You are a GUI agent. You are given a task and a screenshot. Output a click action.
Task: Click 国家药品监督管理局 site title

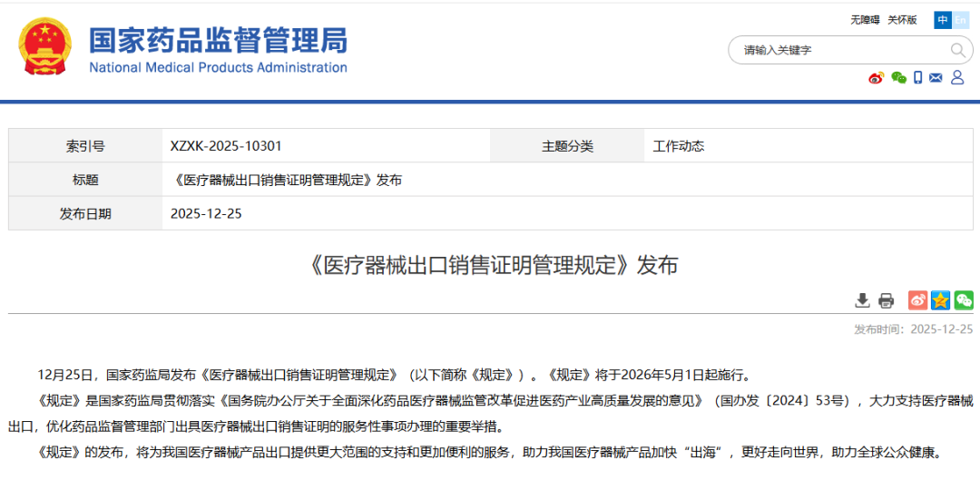(x=218, y=41)
